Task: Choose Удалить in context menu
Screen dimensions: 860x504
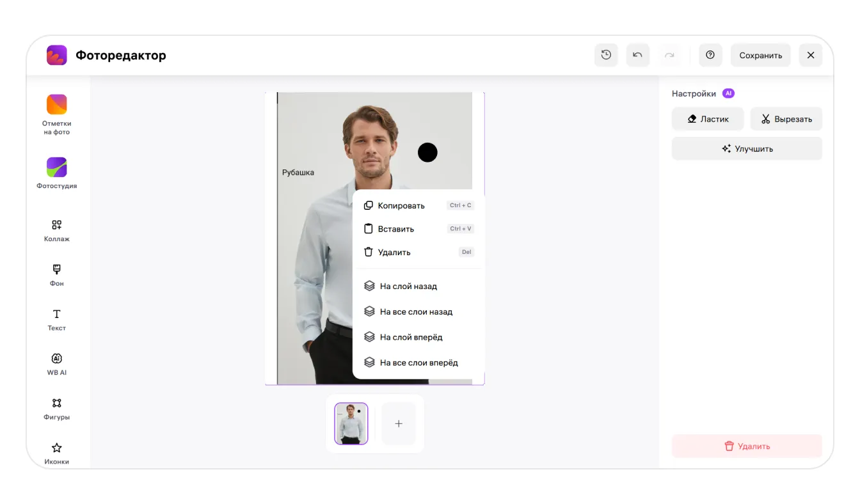Action: [418, 252]
